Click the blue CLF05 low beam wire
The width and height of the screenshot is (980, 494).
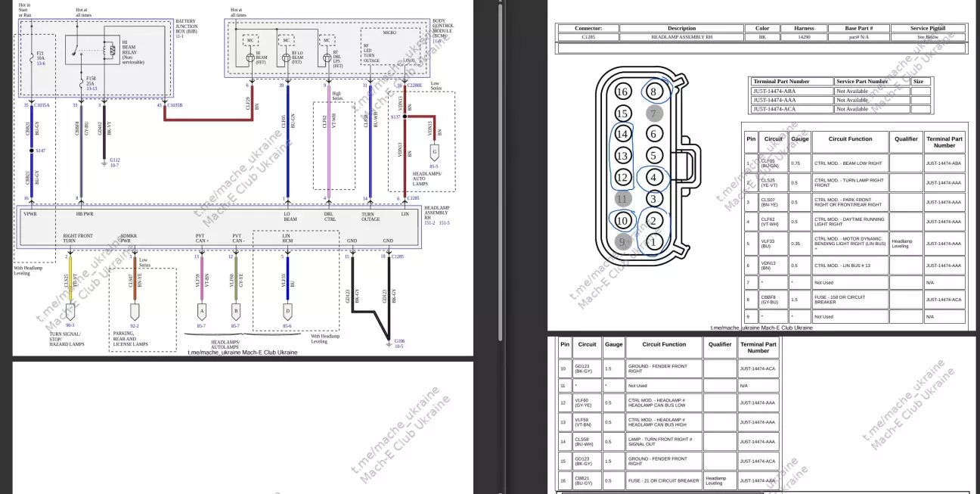pyautogui.click(x=287, y=144)
